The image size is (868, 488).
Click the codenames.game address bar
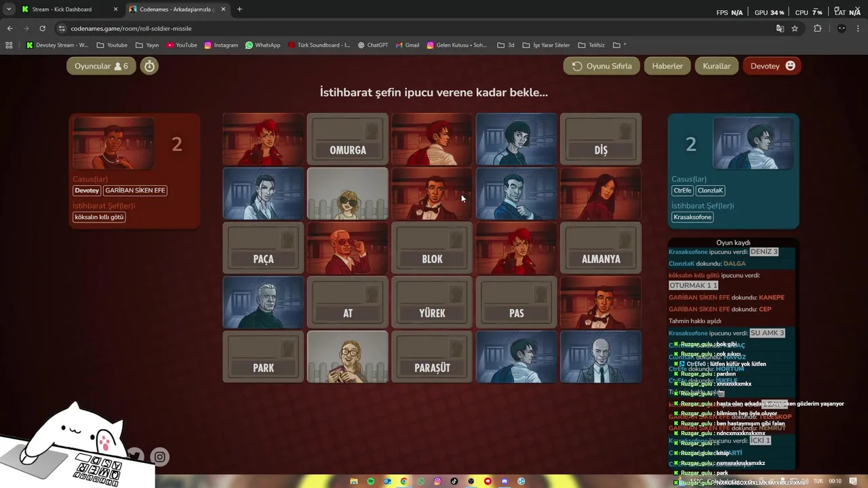(x=414, y=28)
